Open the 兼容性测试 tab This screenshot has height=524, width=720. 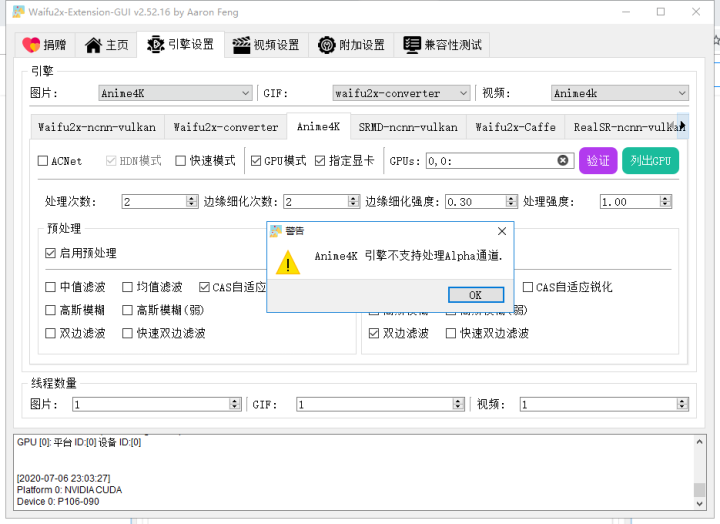pos(442,45)
